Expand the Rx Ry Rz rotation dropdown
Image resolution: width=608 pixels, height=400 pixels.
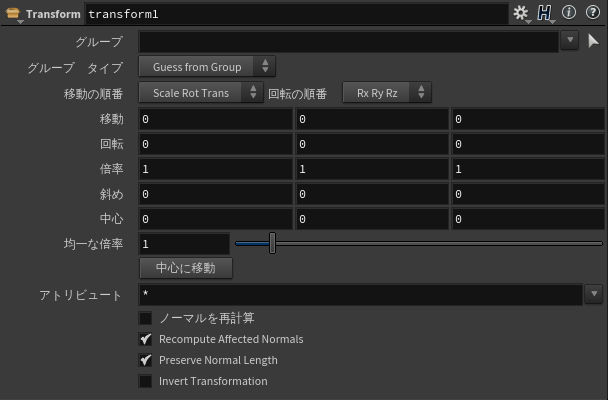click(386, 93)
